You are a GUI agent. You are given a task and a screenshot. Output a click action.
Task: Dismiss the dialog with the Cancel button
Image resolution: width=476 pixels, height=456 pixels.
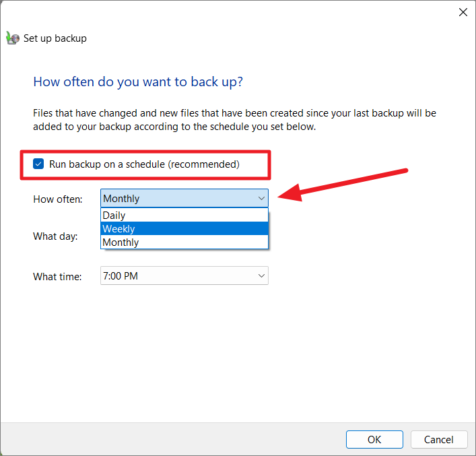click(x=439, y=439)
